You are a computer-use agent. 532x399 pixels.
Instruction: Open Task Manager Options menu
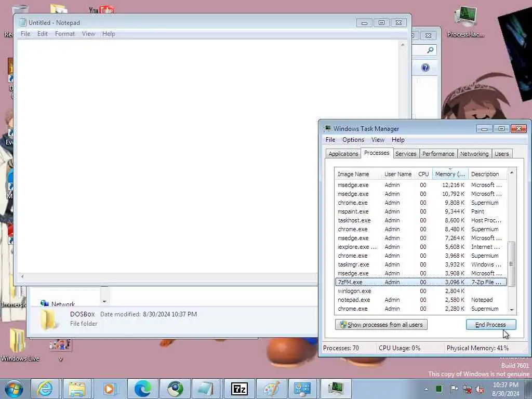353,140
